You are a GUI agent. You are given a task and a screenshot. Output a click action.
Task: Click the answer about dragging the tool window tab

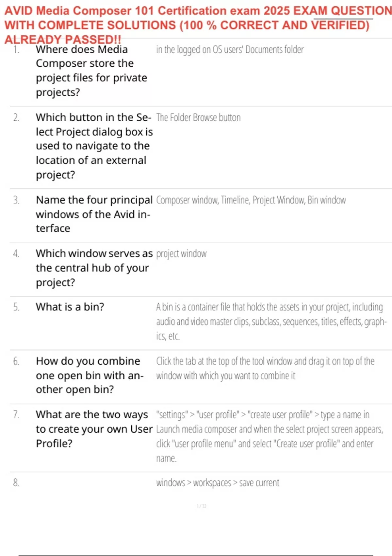(x=265, y=368)
